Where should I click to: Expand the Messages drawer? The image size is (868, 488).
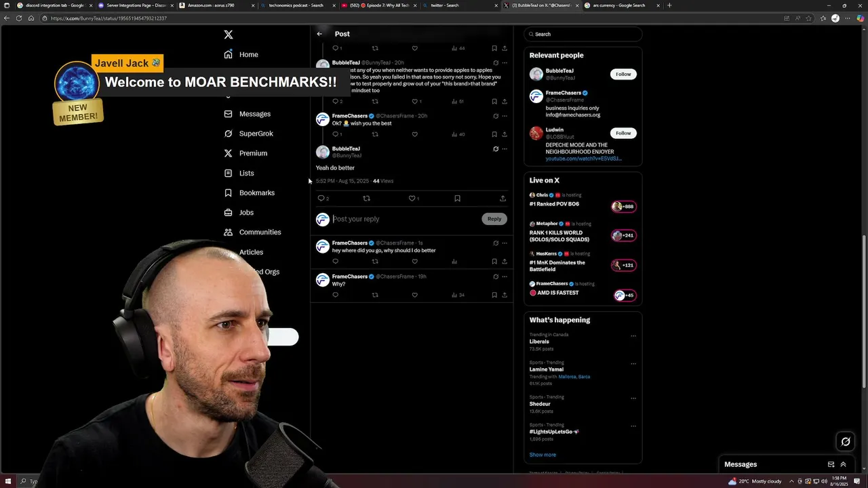(844, 464)
